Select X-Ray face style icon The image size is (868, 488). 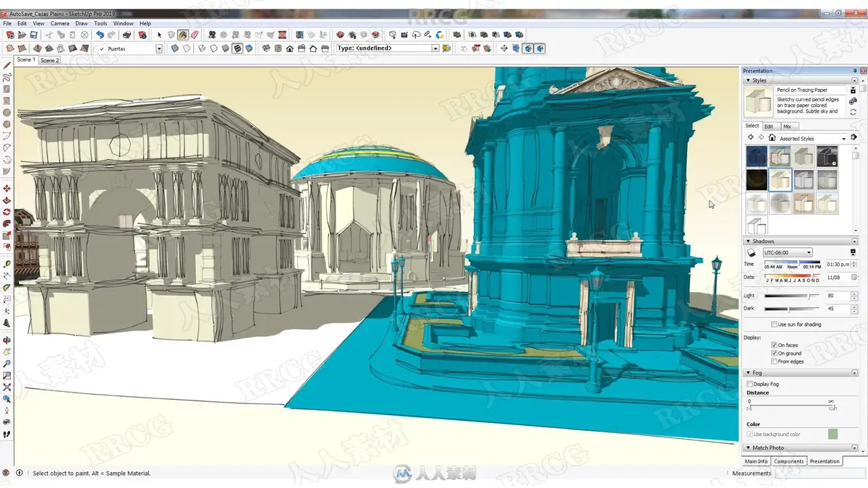click(x=174, y=48)
